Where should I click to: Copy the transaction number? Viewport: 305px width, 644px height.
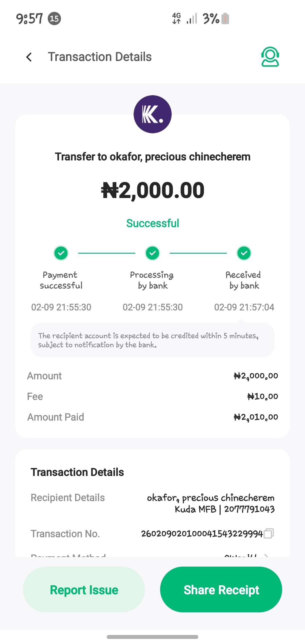coord(269,533)
